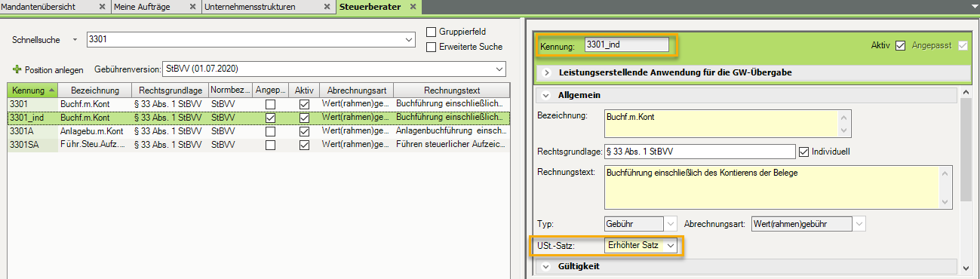
Task: Close the Mandantenübersicht tab
Action: [103, 6]
